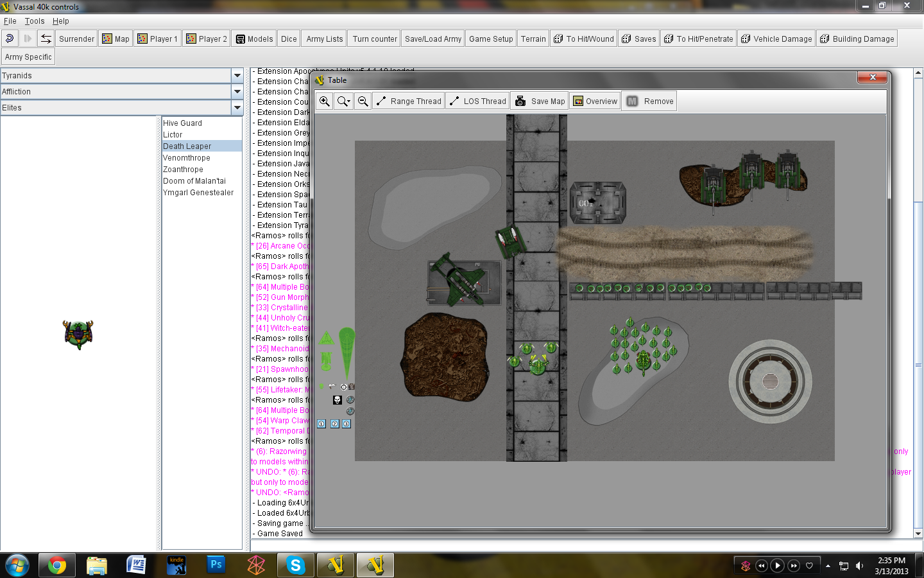Open the File menu

tap(10, 21)
